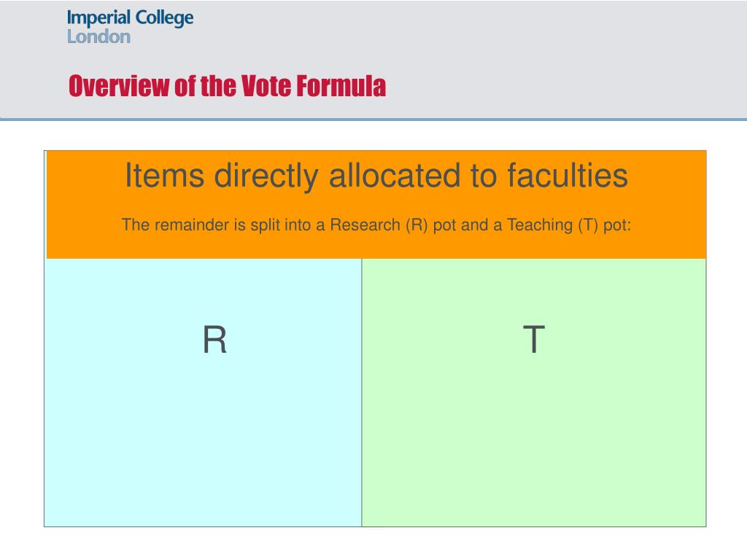Click the word pot: ending the subtitle

click(617, 225)
